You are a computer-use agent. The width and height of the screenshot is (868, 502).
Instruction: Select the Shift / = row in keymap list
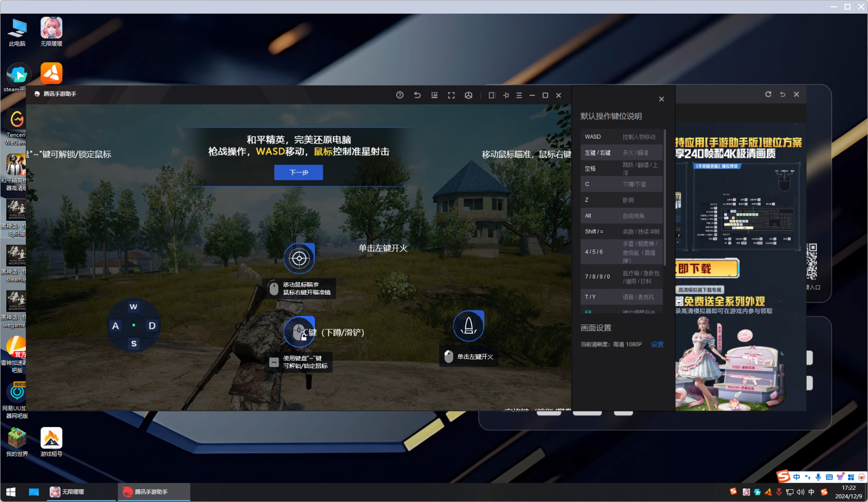tap(622, 232)
